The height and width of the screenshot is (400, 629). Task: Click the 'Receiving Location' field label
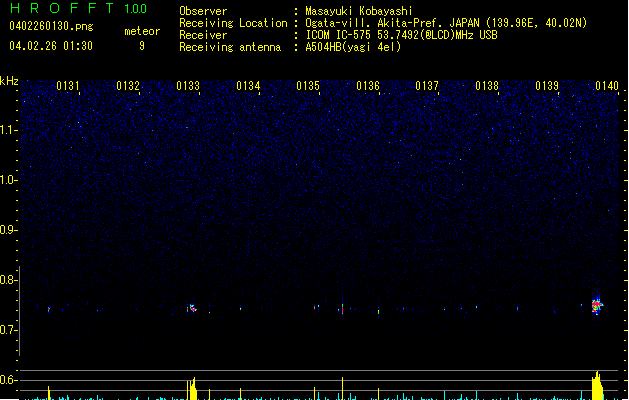[233, 23]
